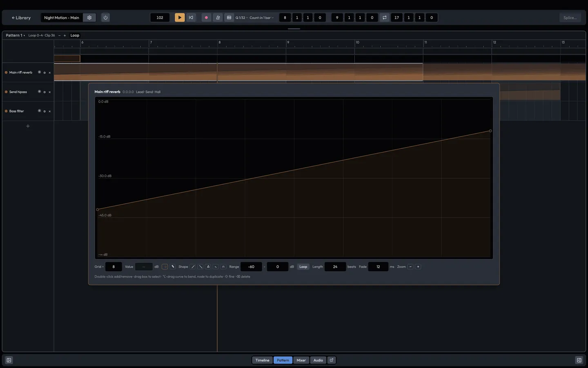This screenshot has width=588, height=368.
Task: Expand the Pattern 1 dropdown
Action: tap(16, 35)
